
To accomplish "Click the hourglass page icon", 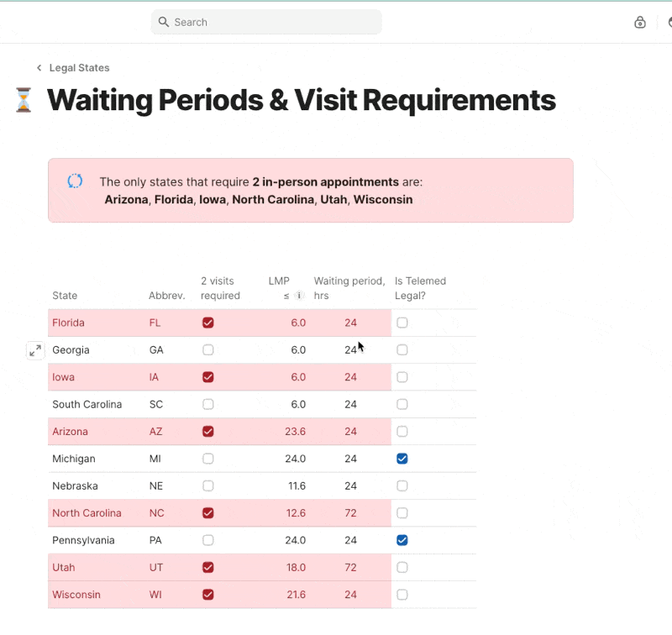I will tap(24, 100).
